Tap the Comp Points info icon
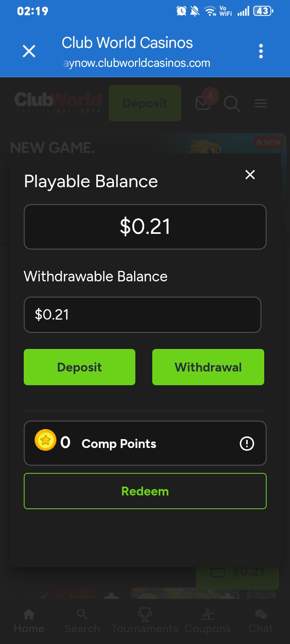The width and height of the screenshot is (290, 644). (x=247, y=444)
